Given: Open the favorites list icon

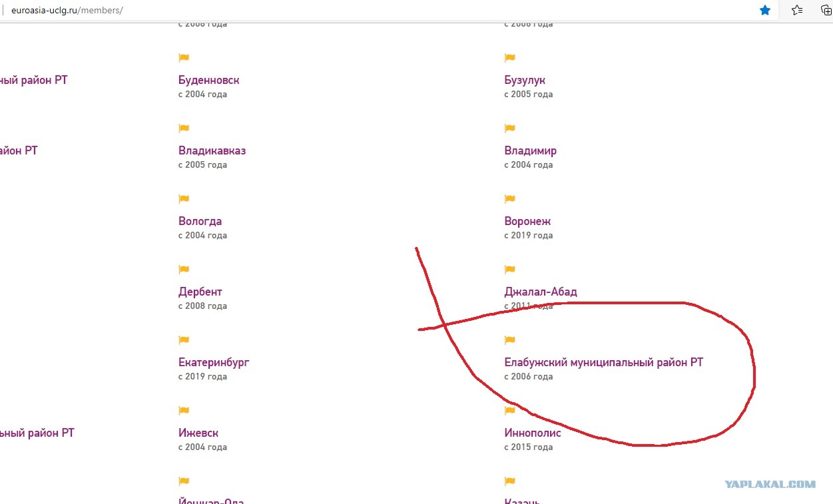Looking at the screenshot, I should coord(796,10).
